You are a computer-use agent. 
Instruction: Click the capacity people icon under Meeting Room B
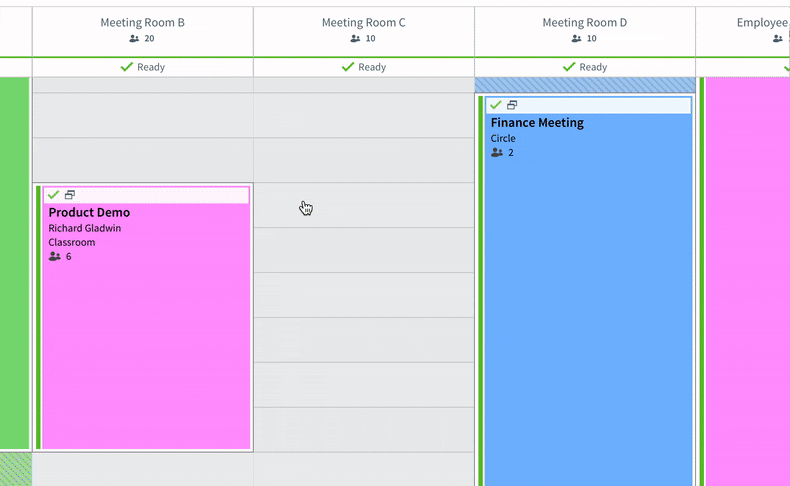[x=134, y=38]
